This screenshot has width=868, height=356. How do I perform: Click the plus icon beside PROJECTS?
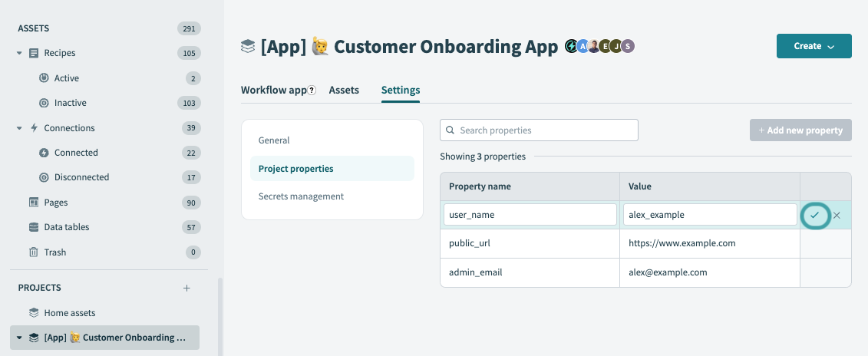click(186, 288)
